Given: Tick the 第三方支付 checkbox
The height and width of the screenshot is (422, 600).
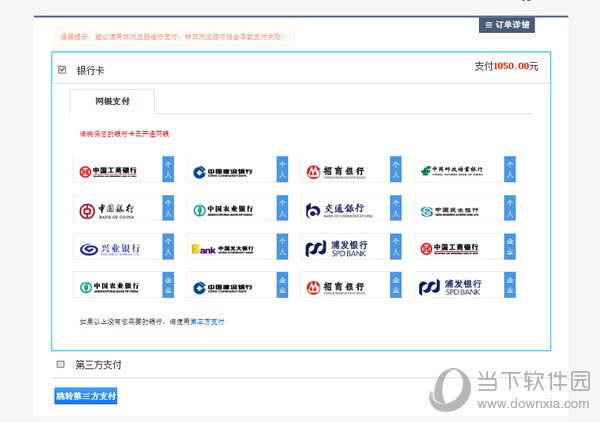Looking at the screenshot, I should click(60, 364).
